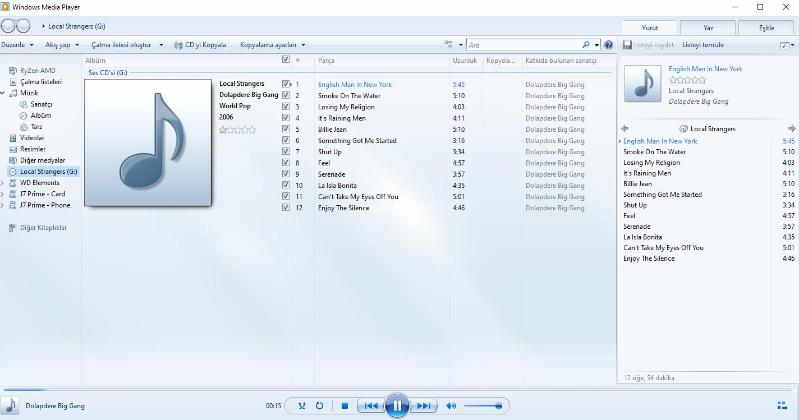Switch to the Yaz tab
The height and width of the screenshot is (420, 799).
coord(708,28)
